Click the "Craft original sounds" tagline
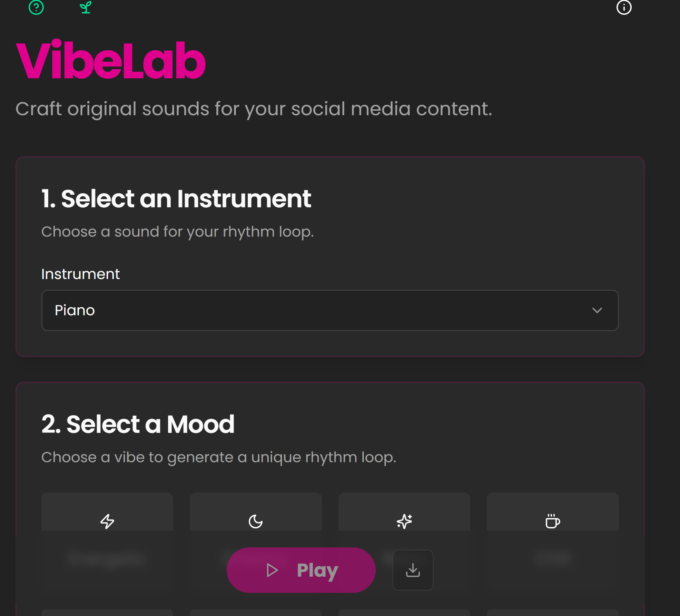680x616 pixels. (254, 109)
